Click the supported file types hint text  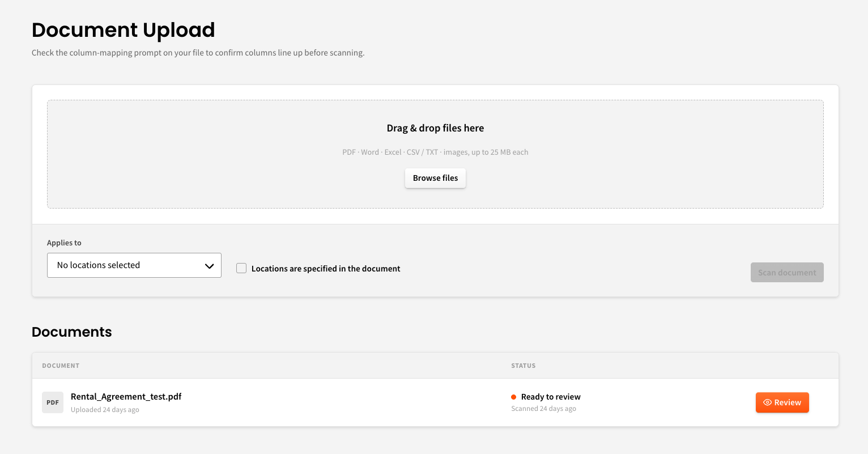pyautogui.click(x=435, y=152)
